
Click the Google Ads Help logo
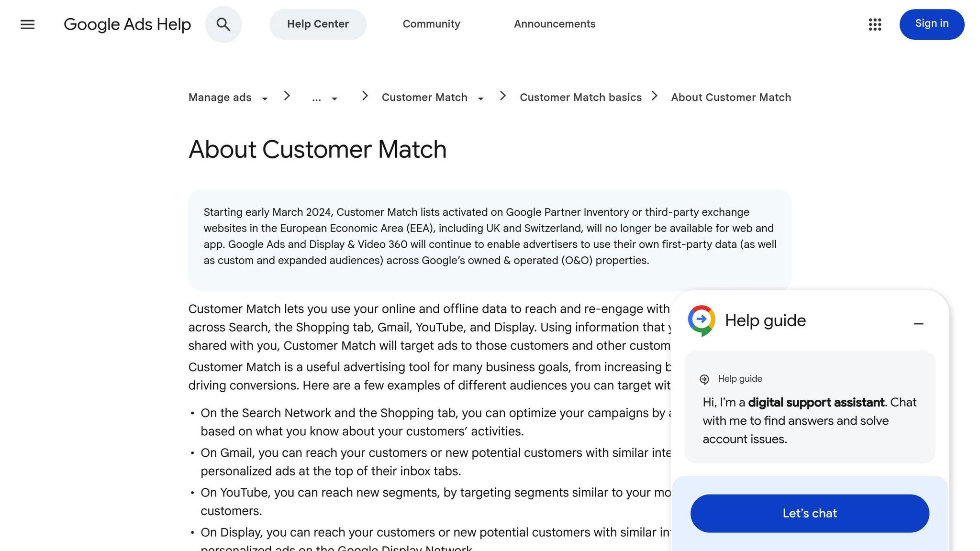[127, 24]
